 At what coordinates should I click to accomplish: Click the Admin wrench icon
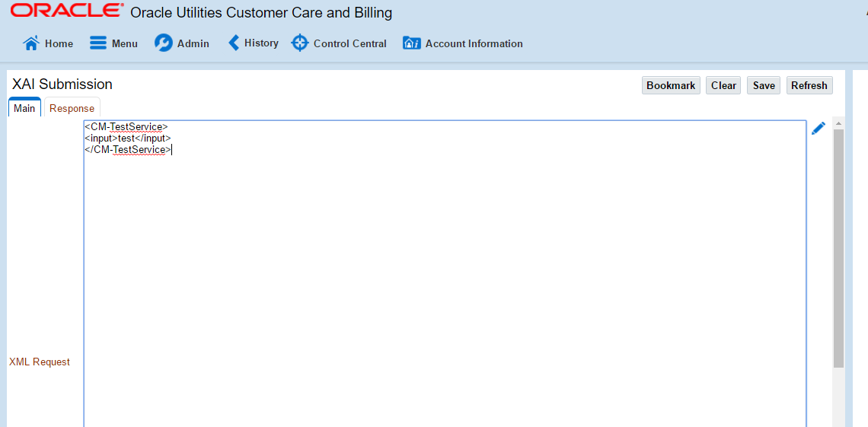[163, 43]
